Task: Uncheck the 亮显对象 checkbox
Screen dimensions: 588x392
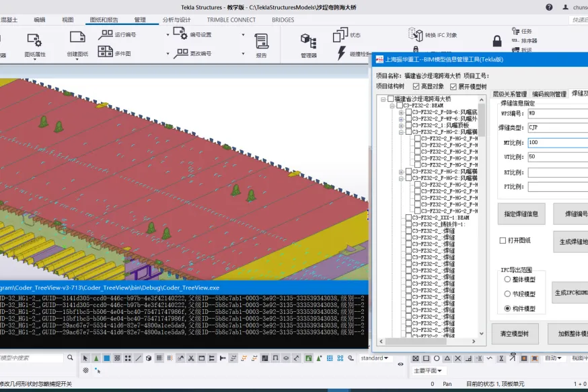Action: pos(416,87)
